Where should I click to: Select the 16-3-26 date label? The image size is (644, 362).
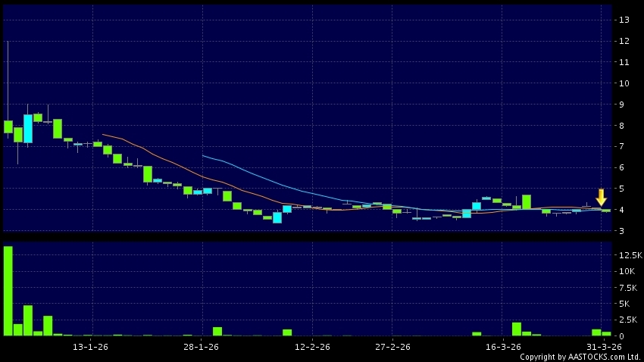point(503,347)
